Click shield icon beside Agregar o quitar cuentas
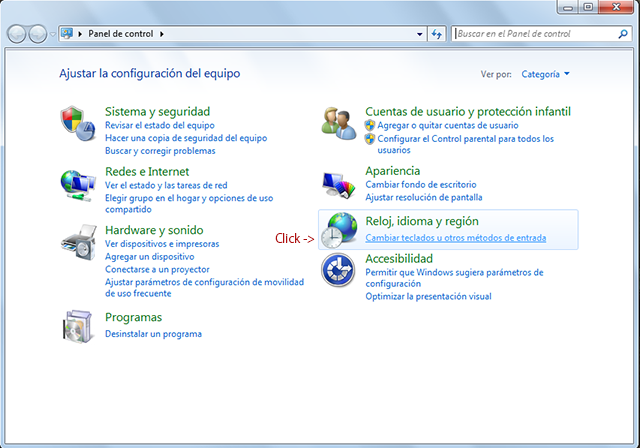The image size is (640, 448). [370, 125]
